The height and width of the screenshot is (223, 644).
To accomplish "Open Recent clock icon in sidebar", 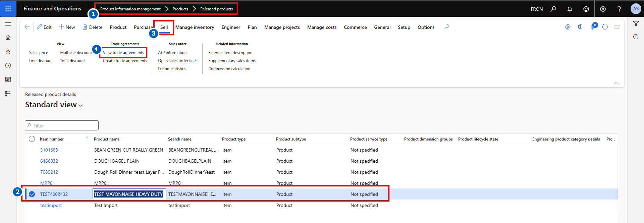I will (x=8, y=65).
